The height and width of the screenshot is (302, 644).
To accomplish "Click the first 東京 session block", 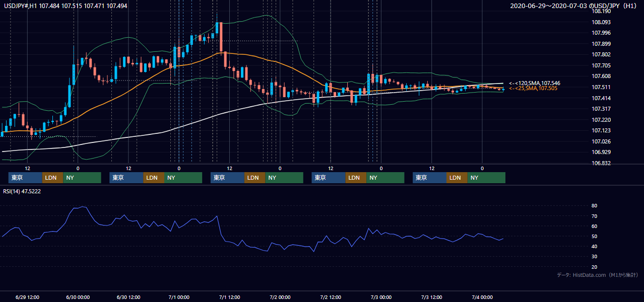I will coord(25,178).
